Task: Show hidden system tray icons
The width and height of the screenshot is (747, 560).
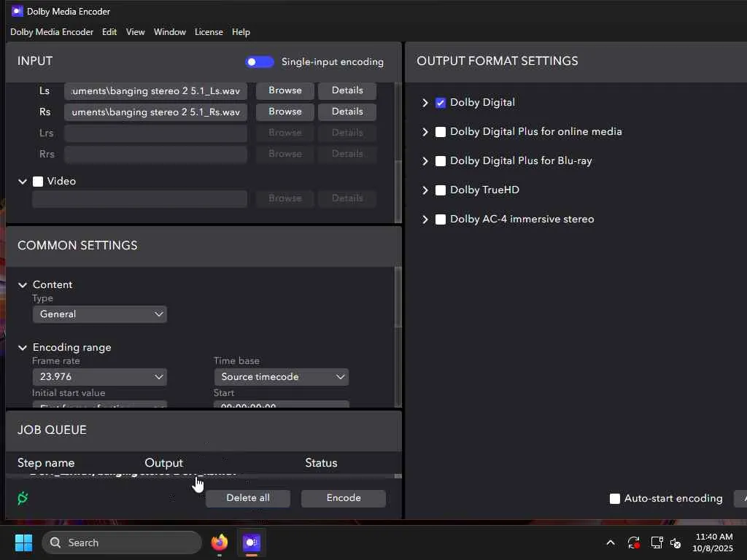Action: tap(611, 542)
